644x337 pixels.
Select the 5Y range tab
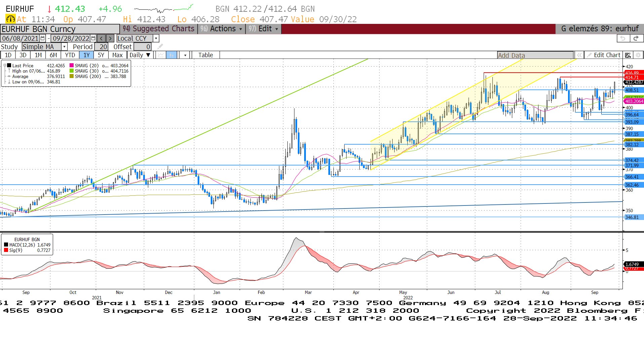click(x=101, y=55)
